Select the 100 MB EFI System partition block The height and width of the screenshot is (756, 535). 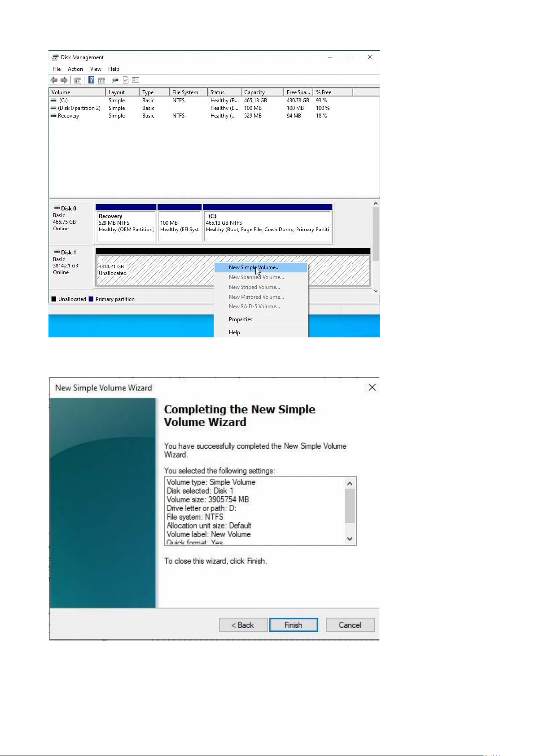point(180,223)
